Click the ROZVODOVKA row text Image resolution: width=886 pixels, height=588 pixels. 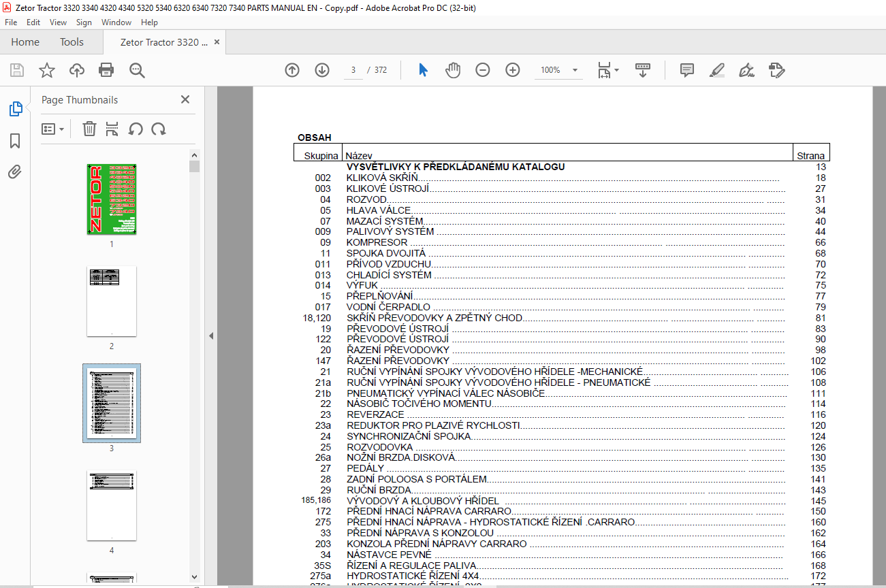(379, 447)
